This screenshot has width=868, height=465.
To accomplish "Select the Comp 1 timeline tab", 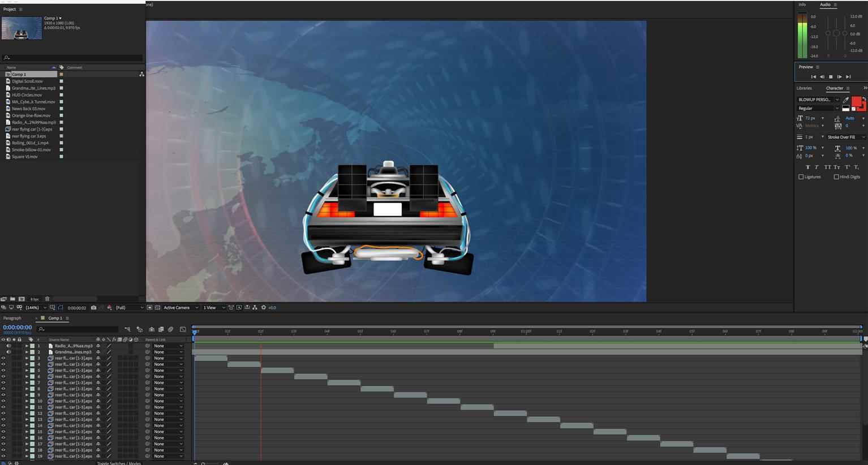I will coord(55,318).
